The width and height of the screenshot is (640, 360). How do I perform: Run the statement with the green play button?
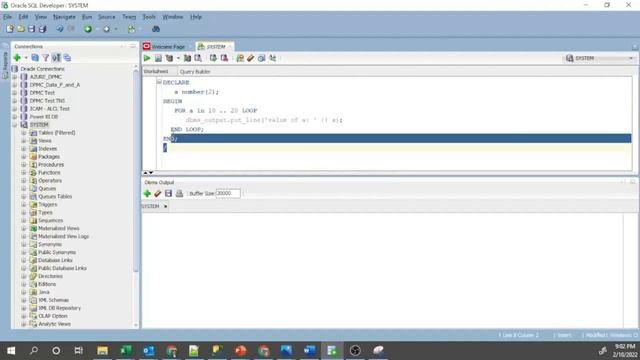tap(147, 58)
